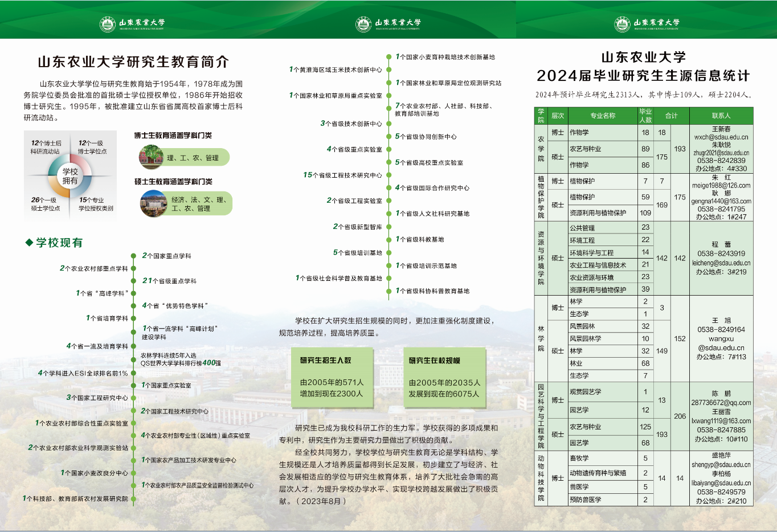Viewport: 777px width, 532px height.
Task: Click the 26个一级硕士学位点 quadrant
Action: tap(46, 204)
